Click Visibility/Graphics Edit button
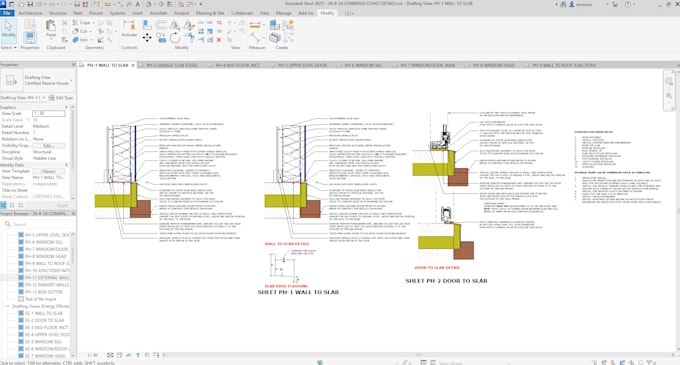Image resolution: width=680 pixels, height=365 pixels. pyautogui.click(x=48, y=146)
